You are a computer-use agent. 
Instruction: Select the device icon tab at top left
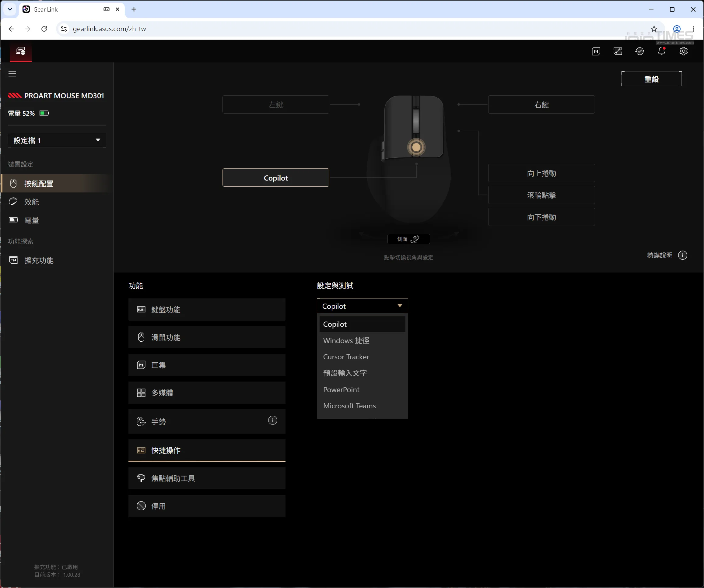[x=21, y=51]
